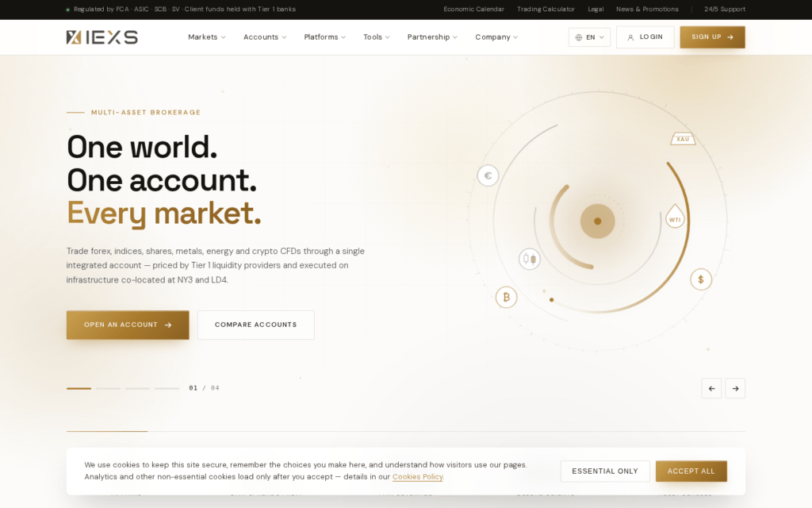Click the SIGN UP button

(713, 37)
